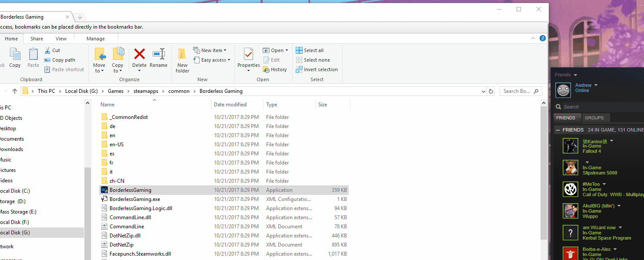The image size is (644, 260).
Task: Open the browser new tab button
Action: click(80, 17)
